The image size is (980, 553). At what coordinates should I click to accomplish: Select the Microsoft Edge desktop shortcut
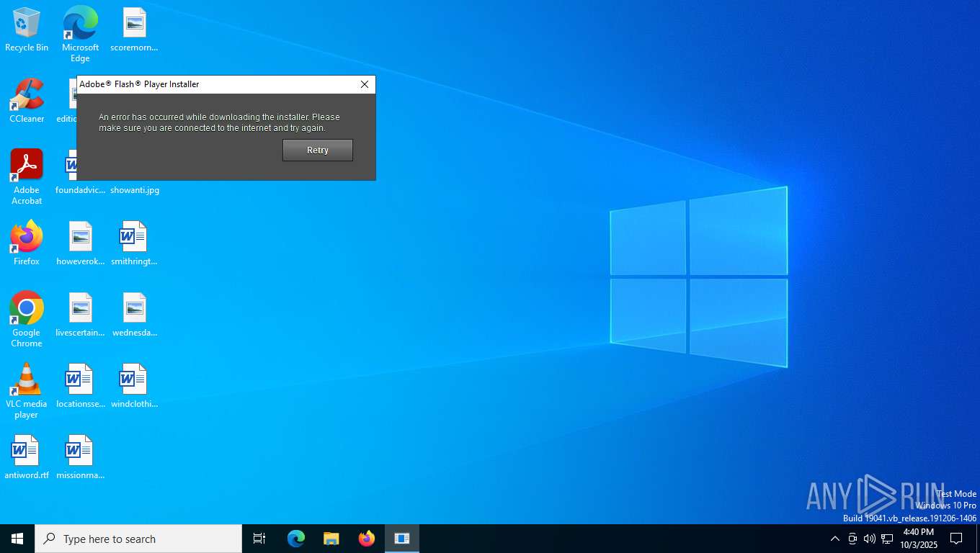[80, 34]
